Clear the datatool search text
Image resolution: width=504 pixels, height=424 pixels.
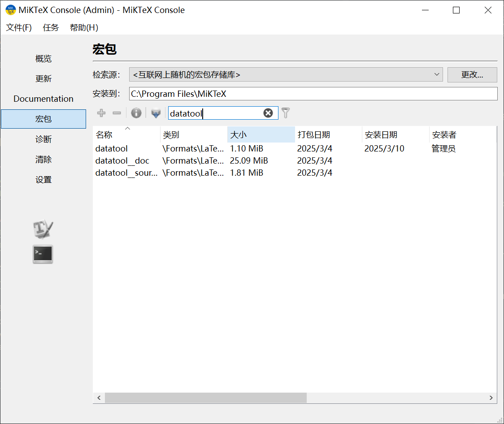(268, 113)
